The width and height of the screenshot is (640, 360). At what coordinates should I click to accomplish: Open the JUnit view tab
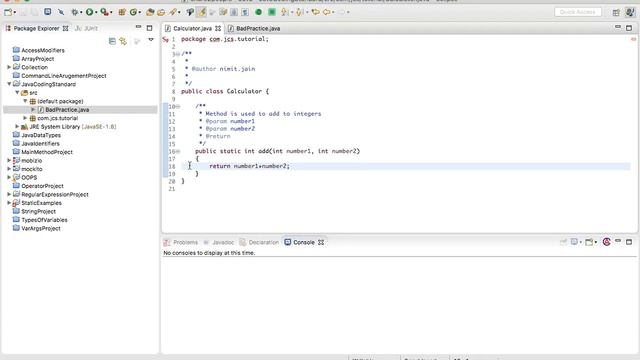86,28
